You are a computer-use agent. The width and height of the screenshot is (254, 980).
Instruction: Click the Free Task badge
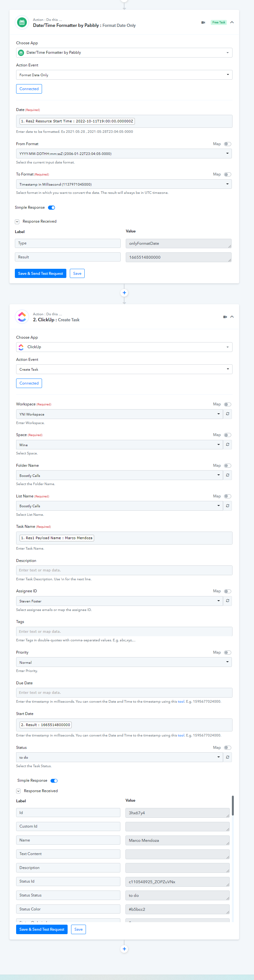click(x=219, y=22)
